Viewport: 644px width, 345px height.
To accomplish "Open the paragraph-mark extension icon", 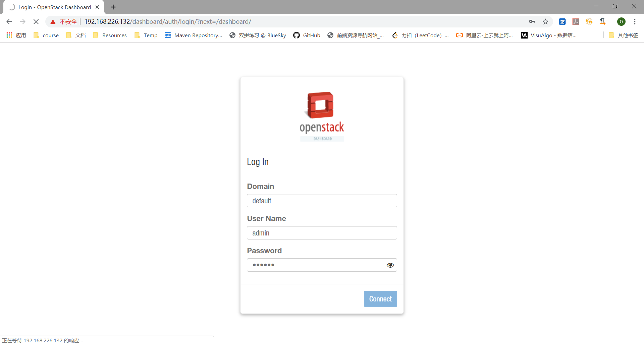I will tap(603, 22).
